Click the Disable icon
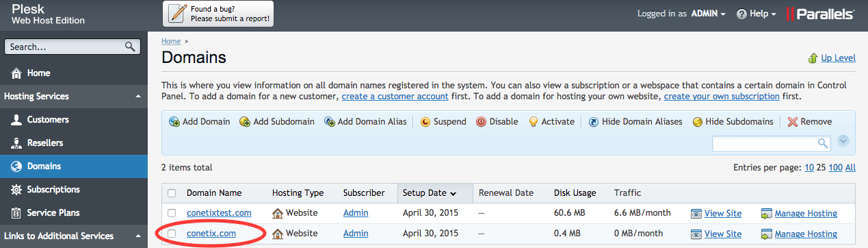This screenshot has height=248, width=868. coord(481,122)
